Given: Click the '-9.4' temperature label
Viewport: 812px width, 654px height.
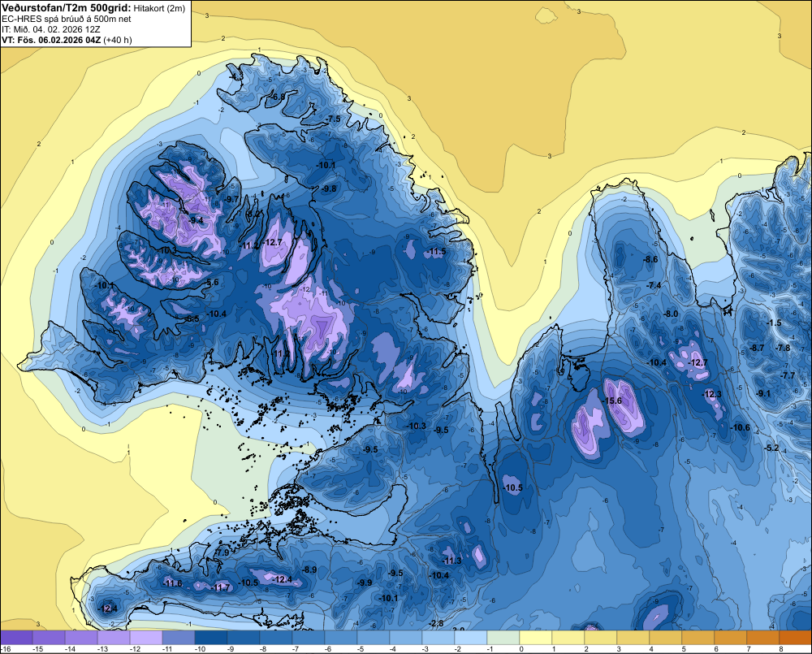Looking at the screenshot, I should (197, 220).
